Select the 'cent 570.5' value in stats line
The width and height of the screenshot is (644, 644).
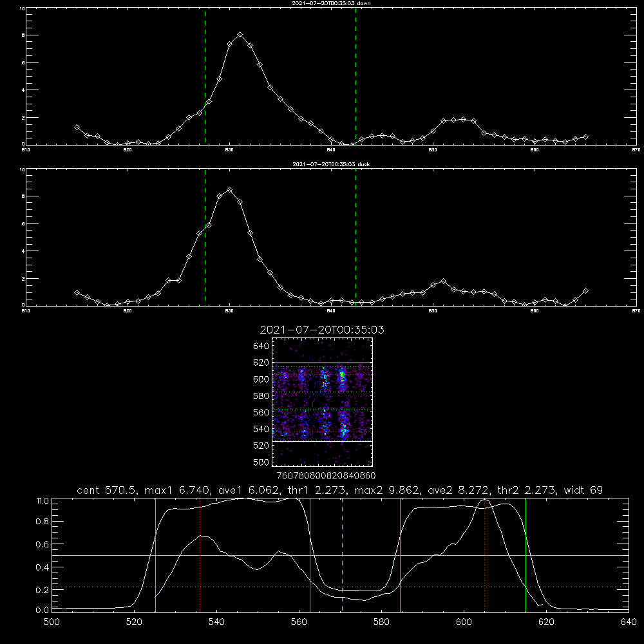coord(107,490)
